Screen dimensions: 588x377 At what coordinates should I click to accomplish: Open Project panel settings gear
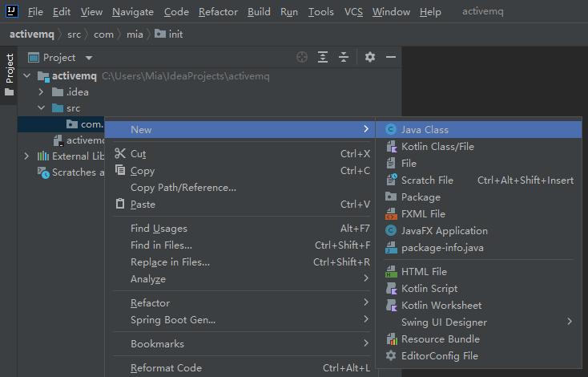[370, 57]
